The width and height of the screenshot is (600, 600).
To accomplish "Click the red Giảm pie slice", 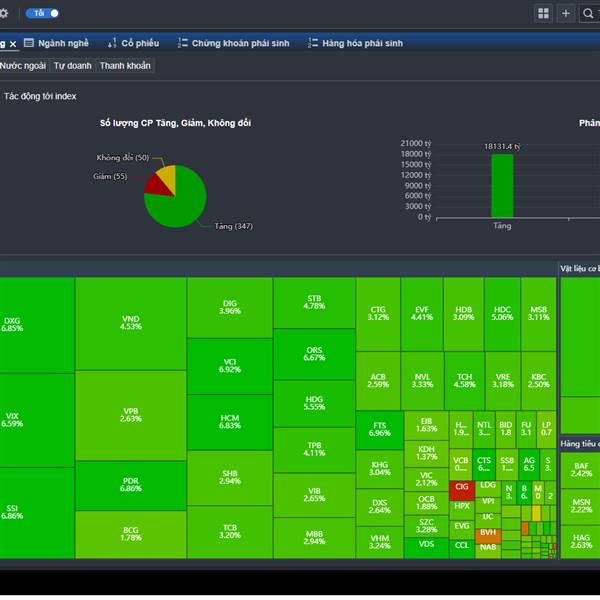I will coord(158,186).
